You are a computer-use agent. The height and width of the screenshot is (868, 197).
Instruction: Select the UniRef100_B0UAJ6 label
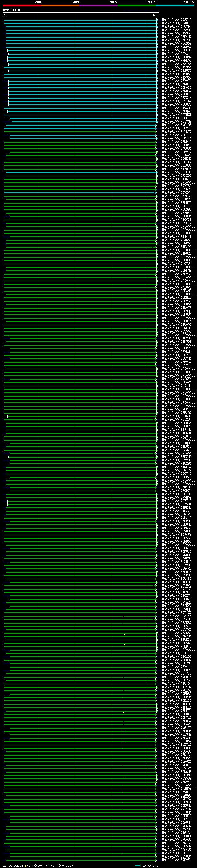(x=177, y=677)
